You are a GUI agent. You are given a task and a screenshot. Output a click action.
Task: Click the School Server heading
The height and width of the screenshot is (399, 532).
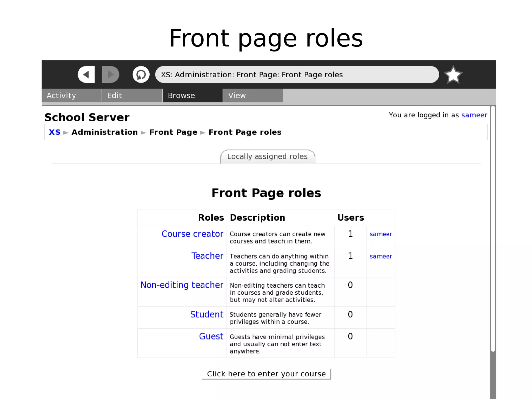click(x=87, y=117)
